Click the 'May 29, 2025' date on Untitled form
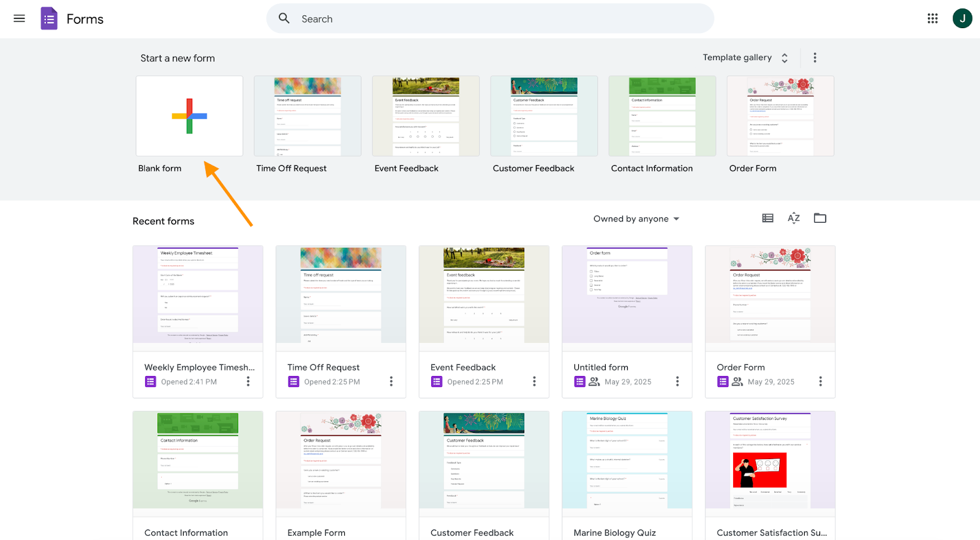The height and width of the screenshot is (540, 980). (628, 382)
